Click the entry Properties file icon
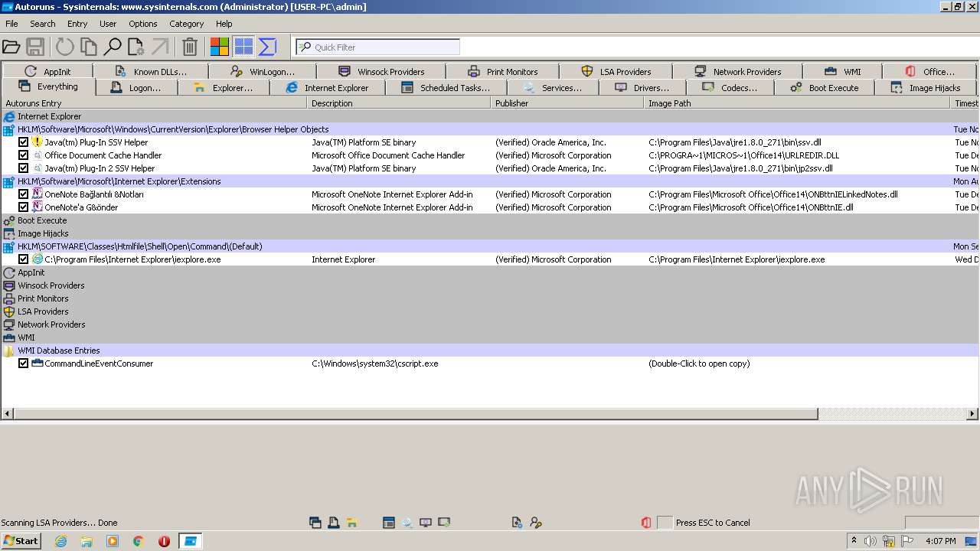980x551 pixels. click(136, 47)
